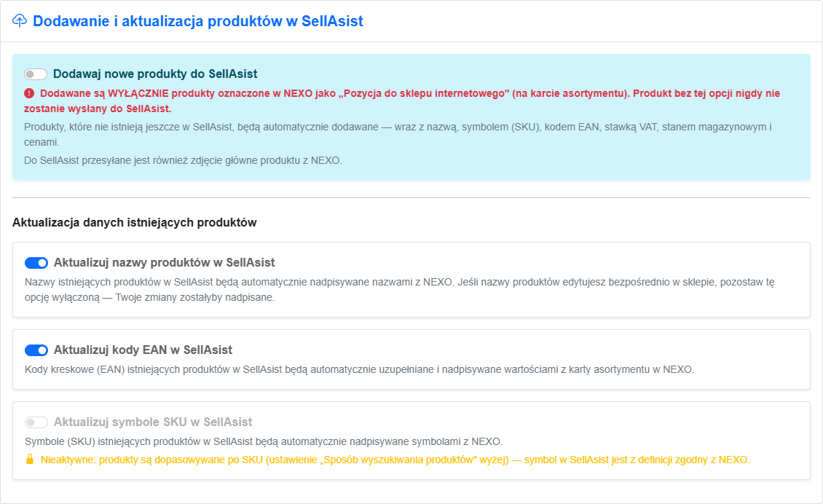Disable 'Aktualizuj nazwy produktów w SellAsist' switch
The width and height of the screenshot is (823, 504).
[x=36, y=262]
